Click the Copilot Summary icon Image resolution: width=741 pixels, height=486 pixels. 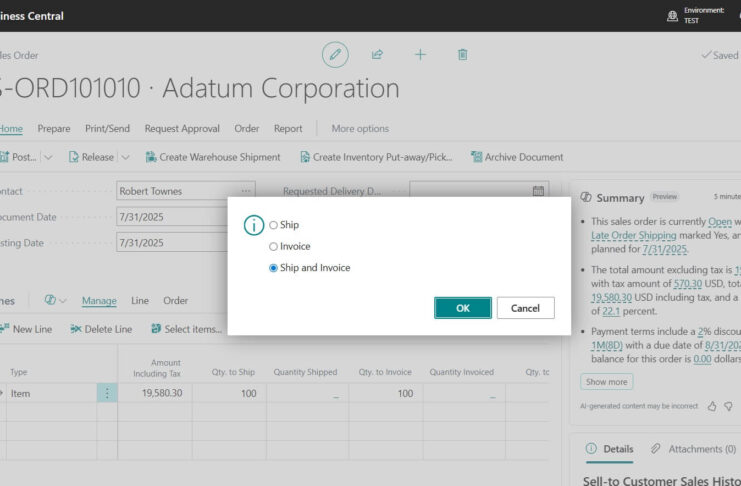pos(586,197)
